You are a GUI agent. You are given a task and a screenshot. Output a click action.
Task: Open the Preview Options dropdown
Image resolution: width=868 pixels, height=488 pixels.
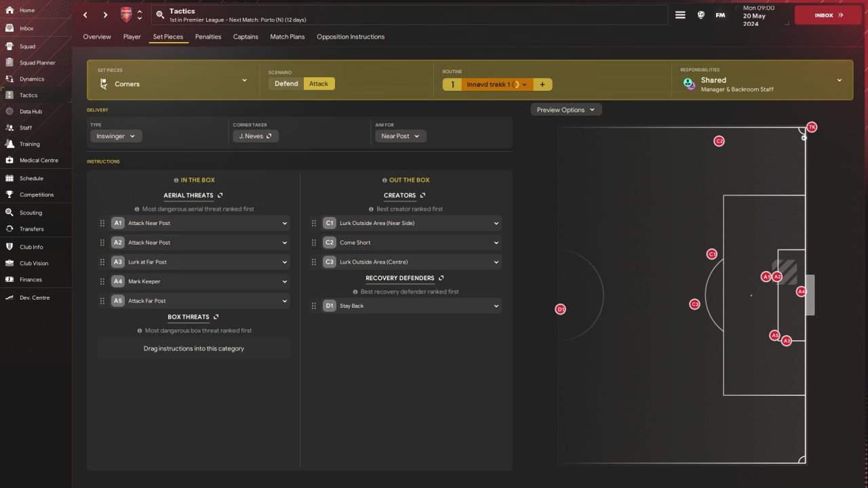[x=566, y=110]
